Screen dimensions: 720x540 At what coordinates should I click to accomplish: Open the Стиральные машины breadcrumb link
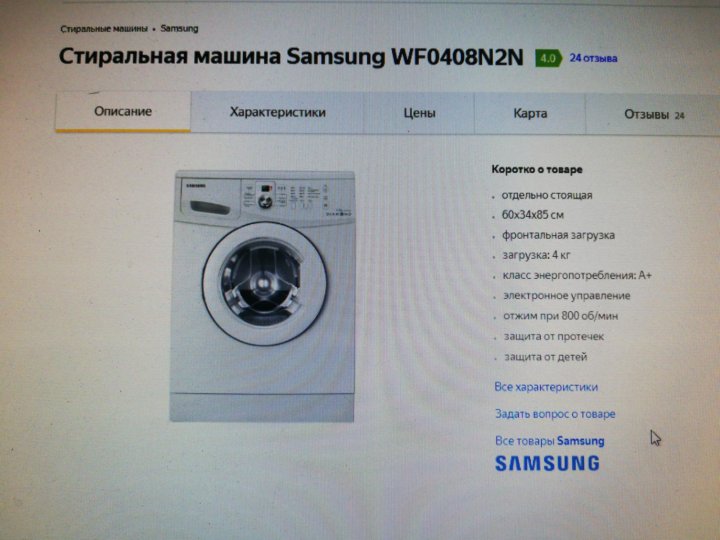(x=104, y=29)
